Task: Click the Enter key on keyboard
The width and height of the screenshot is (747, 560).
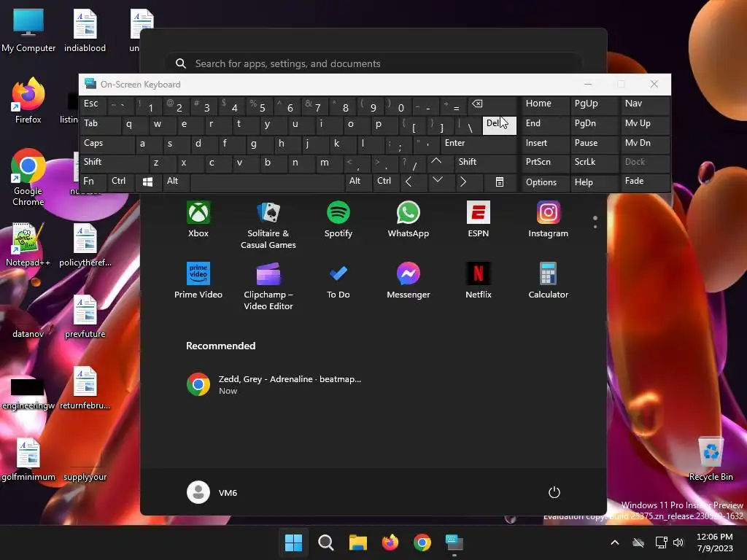Action: 479,144
